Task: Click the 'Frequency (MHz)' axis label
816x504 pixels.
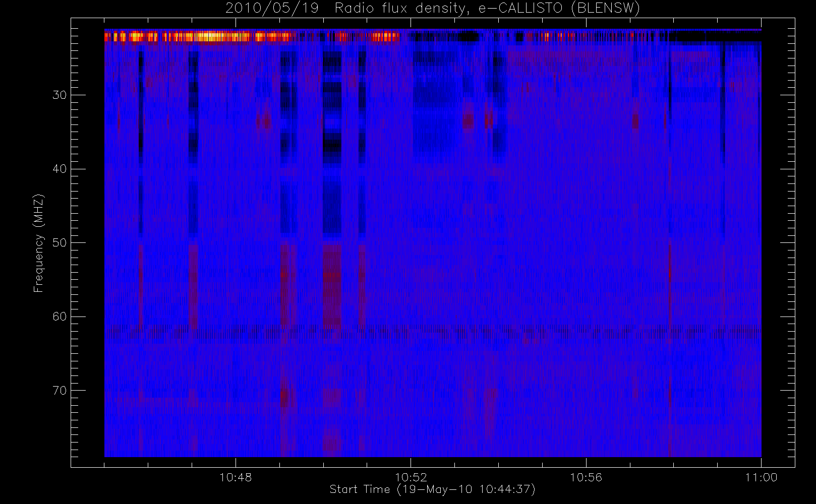Action: pos(39,243)
